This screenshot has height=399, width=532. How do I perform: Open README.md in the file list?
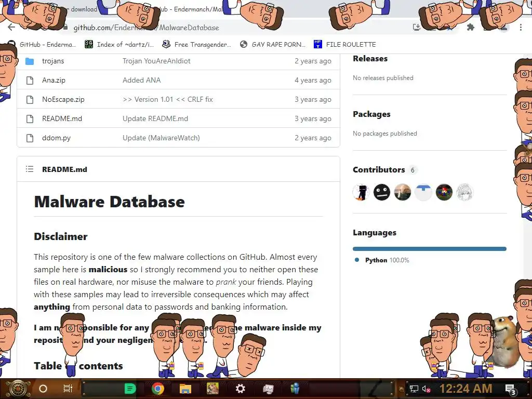(x=62, y=119)
